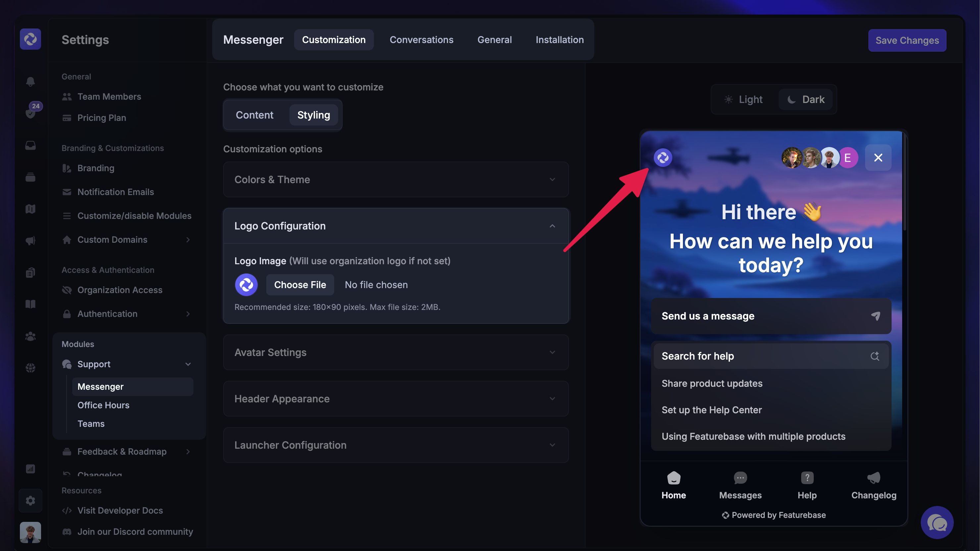Click the megaphone changelog sidebar icon
Screen dimensions: 980x551
30,240
